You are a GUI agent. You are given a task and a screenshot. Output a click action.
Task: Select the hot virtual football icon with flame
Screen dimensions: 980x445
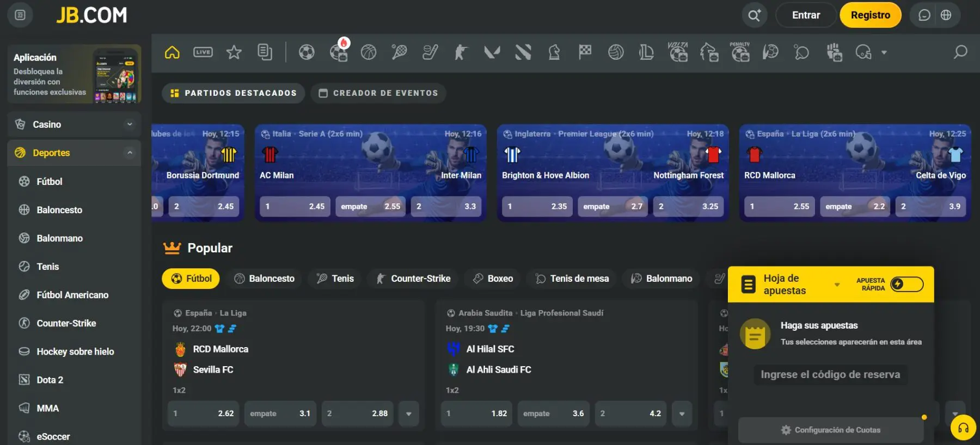coord(339,51)
